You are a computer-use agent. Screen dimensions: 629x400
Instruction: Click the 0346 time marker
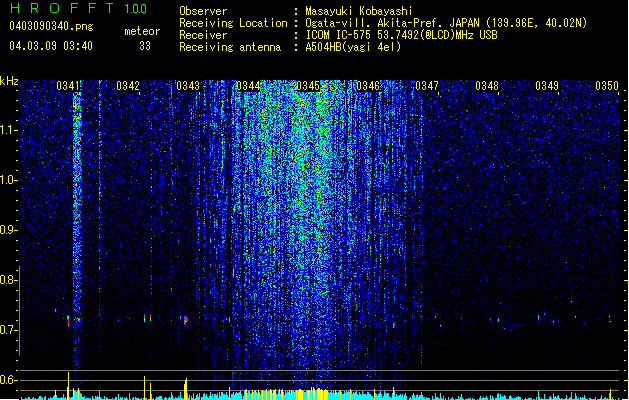point(367,86)
